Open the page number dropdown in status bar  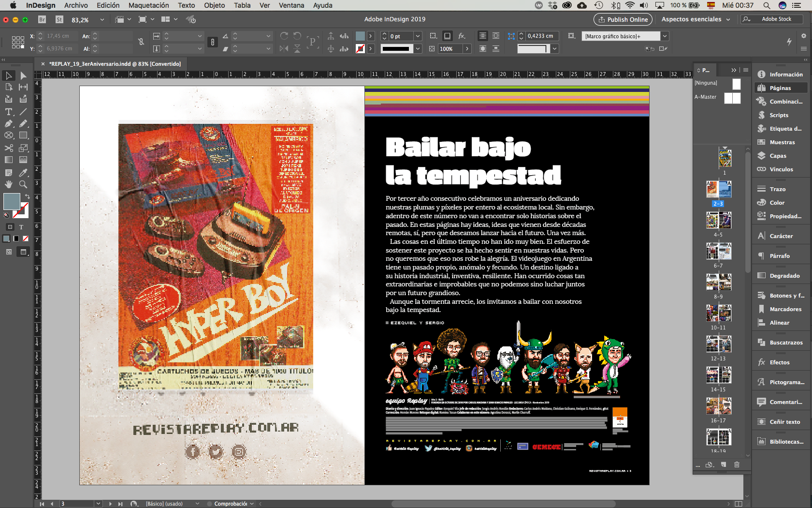pyautogui.click(x=99, y=504)
